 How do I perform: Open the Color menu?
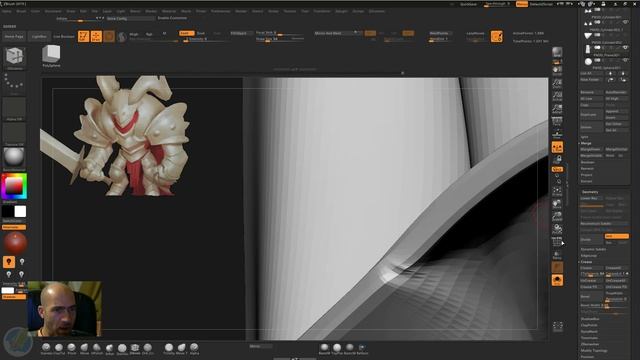(36, 11)
